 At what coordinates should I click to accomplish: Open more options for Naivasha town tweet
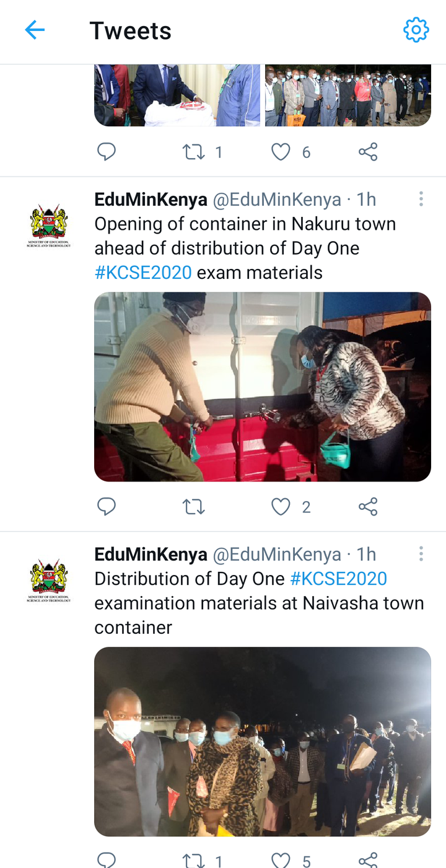point(421,554)
